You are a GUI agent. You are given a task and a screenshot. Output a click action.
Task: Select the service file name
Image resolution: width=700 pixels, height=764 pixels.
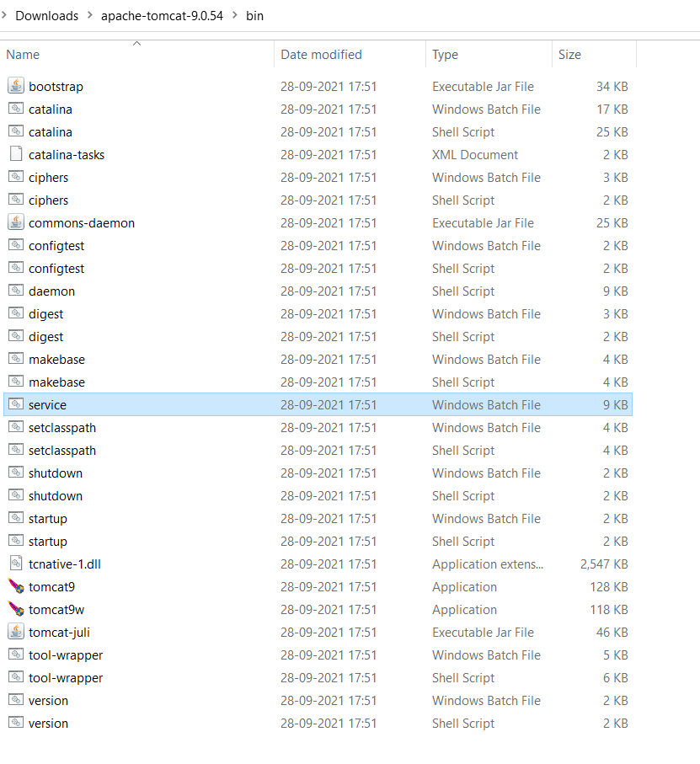coord(47,405)
